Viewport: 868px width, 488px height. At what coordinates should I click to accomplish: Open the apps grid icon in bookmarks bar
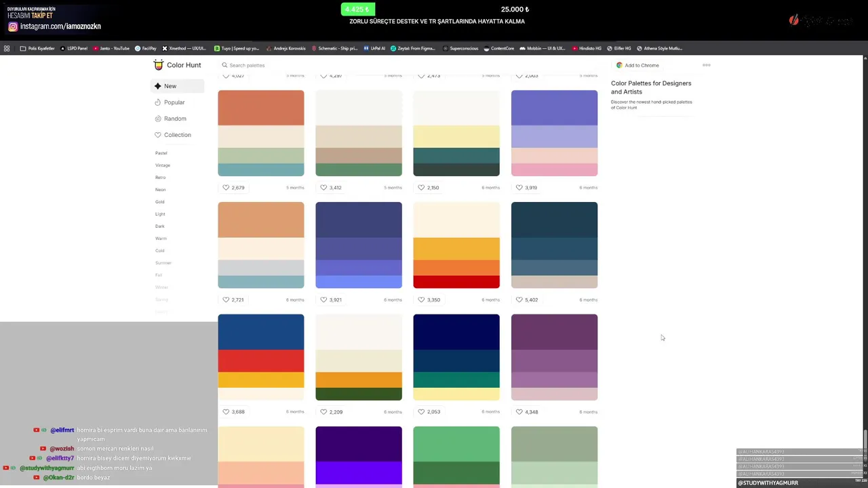tap(7, 48)
